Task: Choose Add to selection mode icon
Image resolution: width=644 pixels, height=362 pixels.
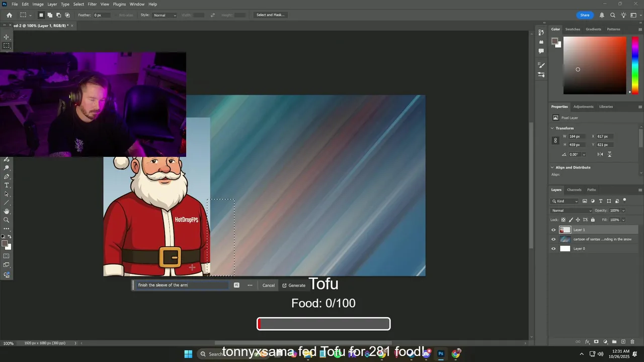Action: coord(50,15)
